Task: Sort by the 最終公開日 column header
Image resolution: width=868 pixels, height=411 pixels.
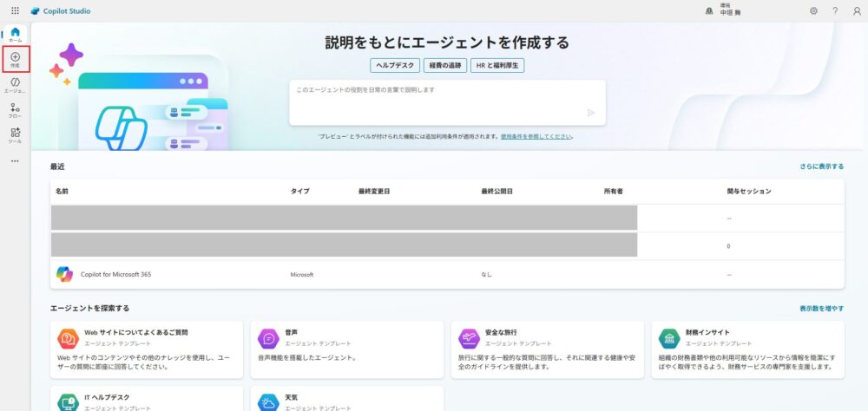Action: (496, 191)
